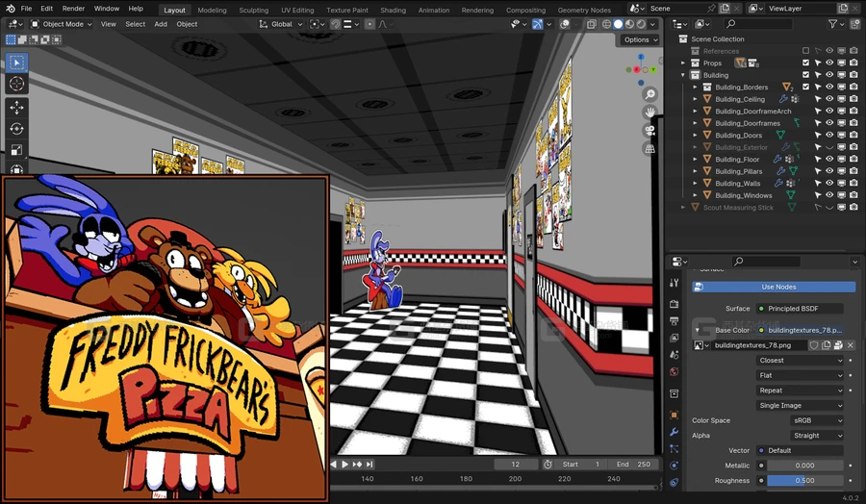Image resolution: width=866 pixels, height=504 pixels.
Task: Open Straight Alpha dropdown
Action: click(x=817, y=436)
